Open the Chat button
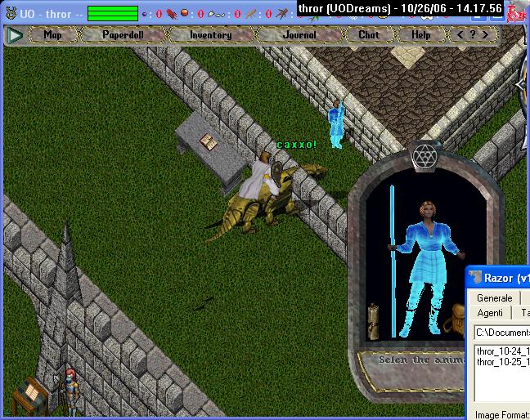 click(x=369, y=35)
